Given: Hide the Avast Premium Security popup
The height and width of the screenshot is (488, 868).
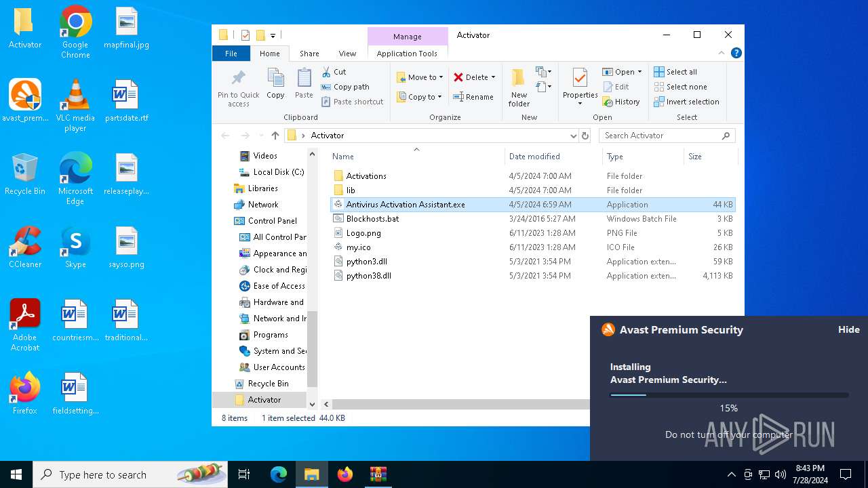Looking at the screenshot, I should (848, 329).
